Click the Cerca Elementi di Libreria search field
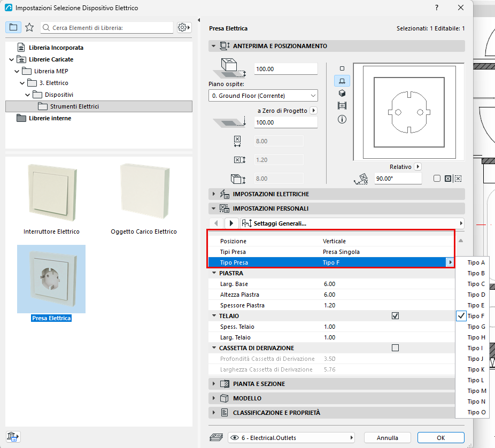Viewport: 495px width, 448px height. point(107,27)
